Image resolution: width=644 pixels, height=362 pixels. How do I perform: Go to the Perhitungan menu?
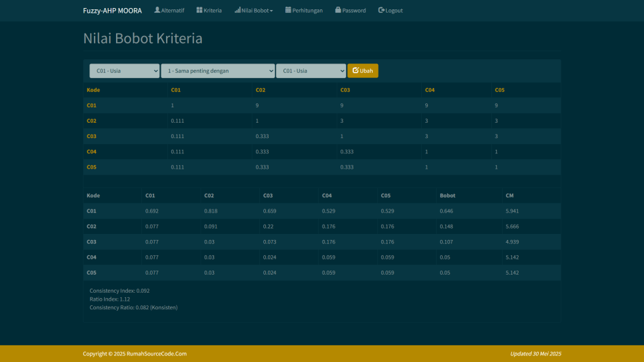(x=307, y=11)
